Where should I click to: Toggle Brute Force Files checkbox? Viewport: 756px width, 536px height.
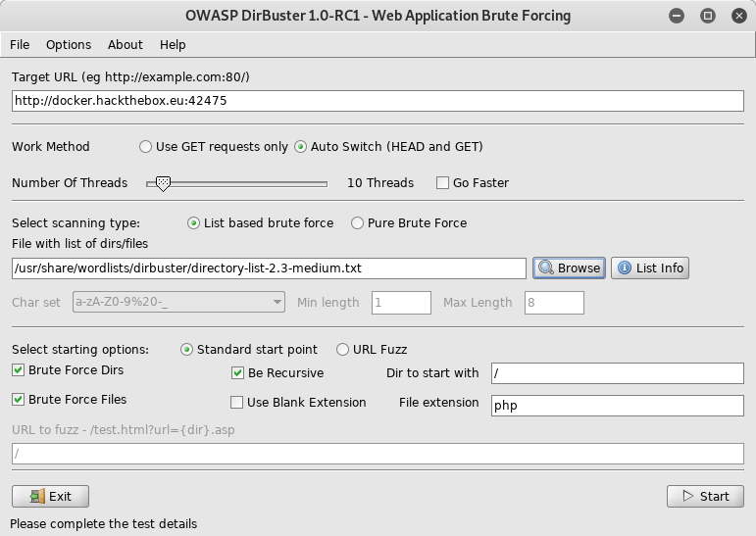click(19, 399)
